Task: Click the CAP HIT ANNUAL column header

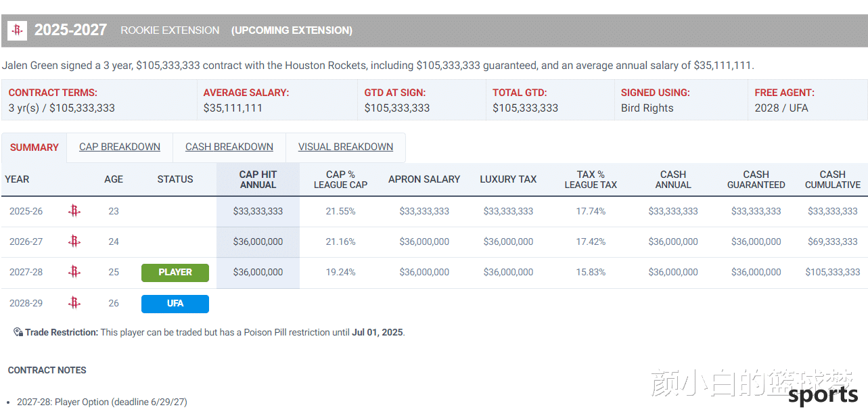Action: pos(258,179)
